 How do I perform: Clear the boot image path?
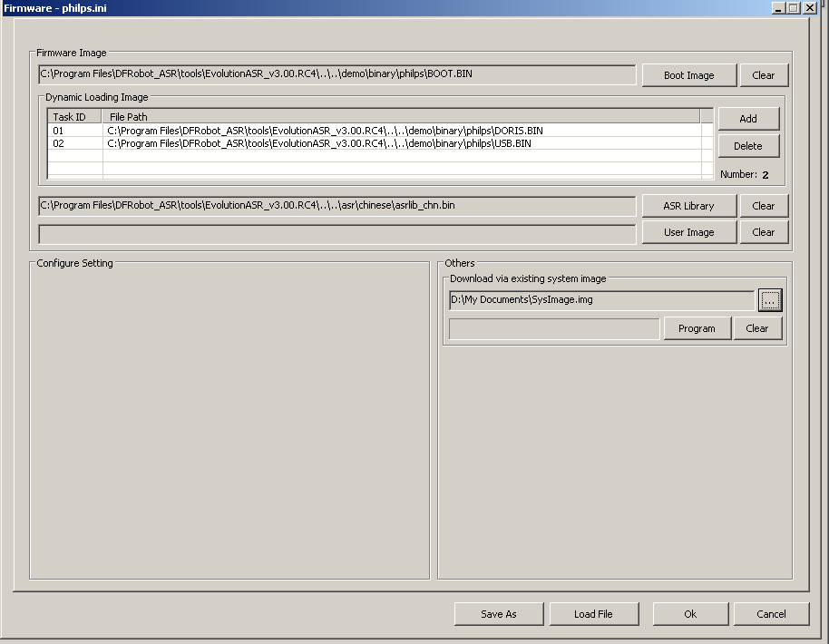[x=764, y=75]
